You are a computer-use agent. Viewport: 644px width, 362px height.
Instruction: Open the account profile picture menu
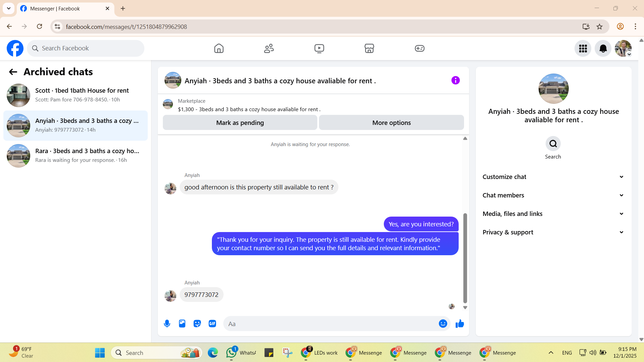(623, 48)
